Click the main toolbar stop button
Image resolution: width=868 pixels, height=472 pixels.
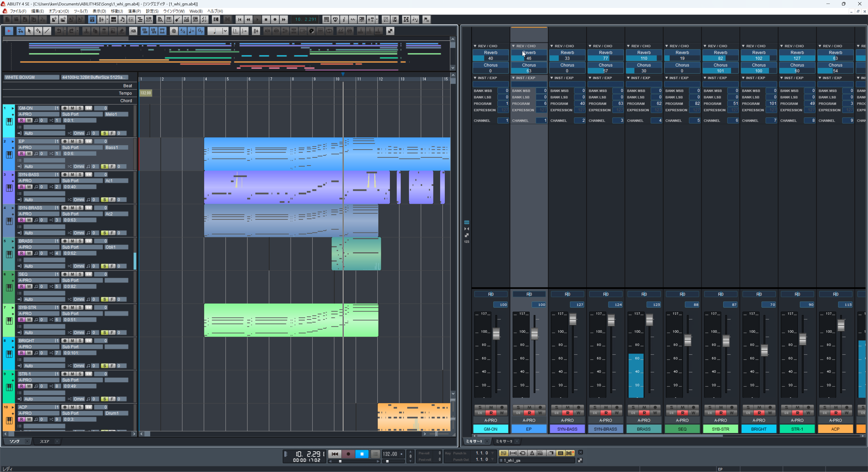point(266,19)
